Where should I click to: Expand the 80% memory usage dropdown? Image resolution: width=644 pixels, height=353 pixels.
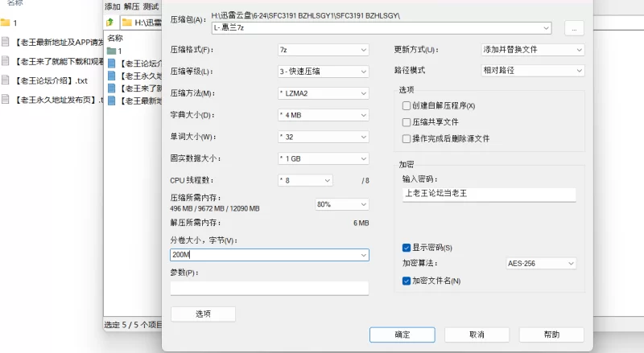pos(341,204)
